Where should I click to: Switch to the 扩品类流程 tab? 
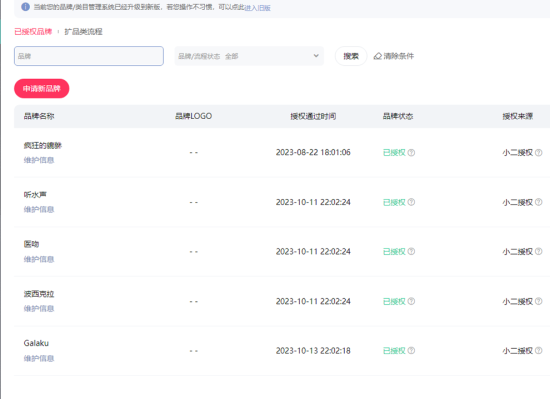pyautogui.click(x=83, y=32)
